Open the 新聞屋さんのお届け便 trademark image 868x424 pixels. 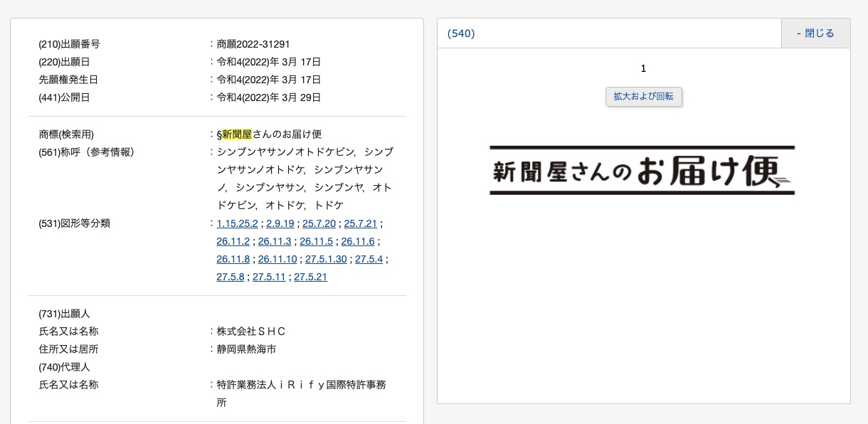click(642, 170)
